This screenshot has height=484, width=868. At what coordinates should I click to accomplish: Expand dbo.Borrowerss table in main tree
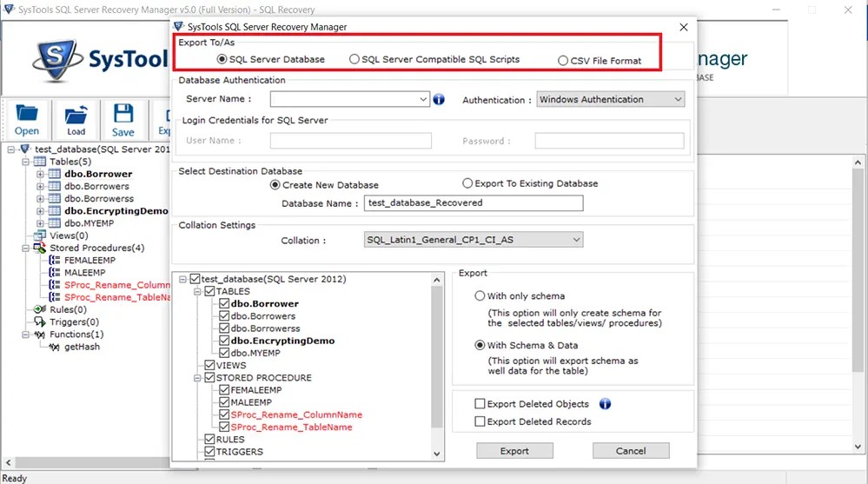click(x=40, y=199)
